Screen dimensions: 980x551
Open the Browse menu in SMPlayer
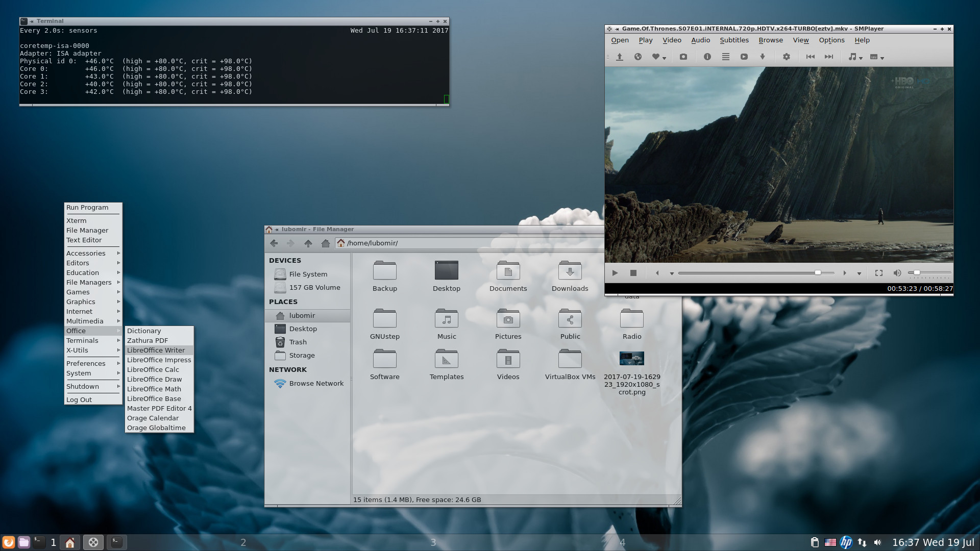pyautogui.click(x=770, y=40)
